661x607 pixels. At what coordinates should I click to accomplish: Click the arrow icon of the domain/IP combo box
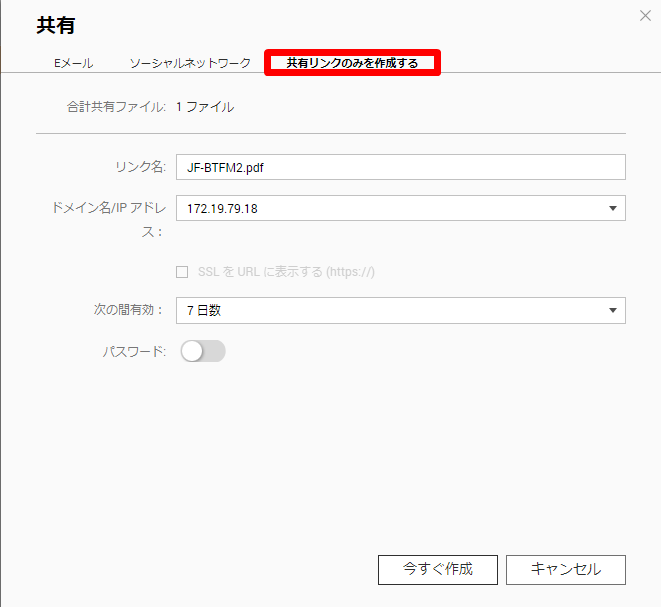coord(613,208)
